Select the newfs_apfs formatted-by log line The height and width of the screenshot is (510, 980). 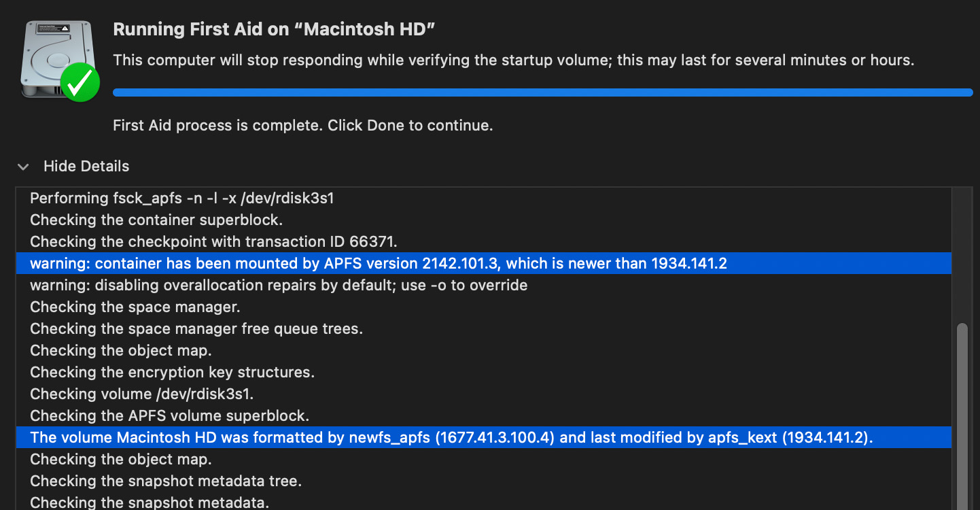pos(451,438)
